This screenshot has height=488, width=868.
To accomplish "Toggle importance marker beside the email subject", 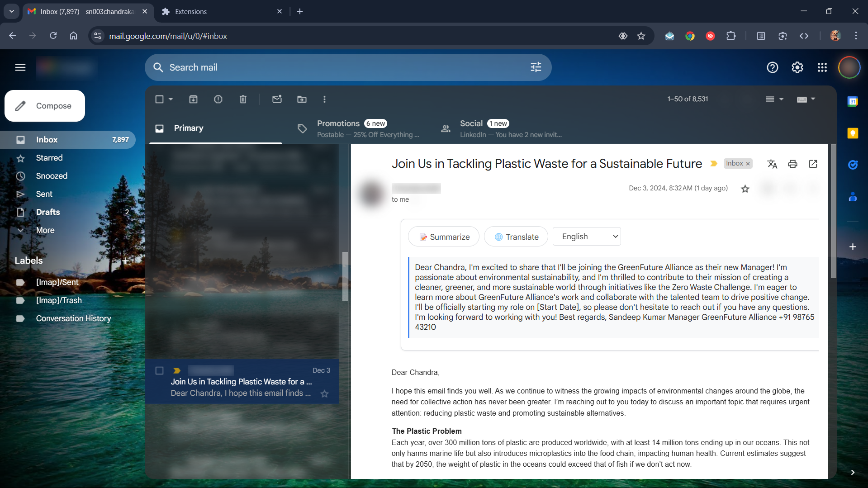I will [714, 164].
